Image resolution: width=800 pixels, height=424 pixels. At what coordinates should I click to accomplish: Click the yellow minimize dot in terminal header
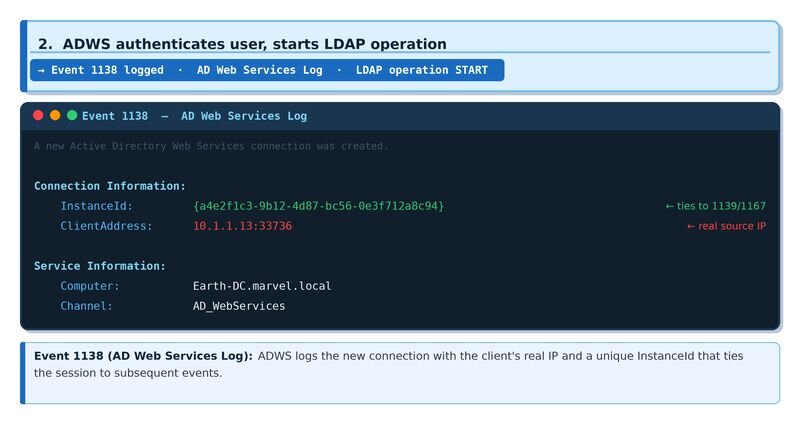coord(55,116)
